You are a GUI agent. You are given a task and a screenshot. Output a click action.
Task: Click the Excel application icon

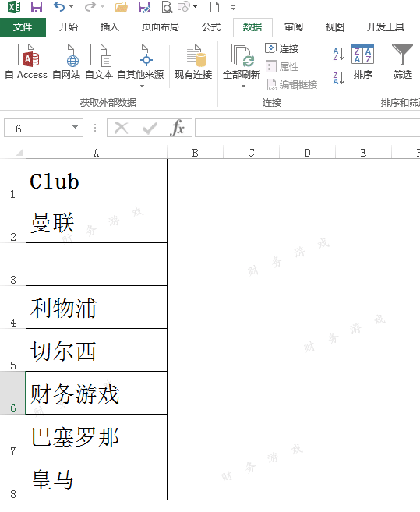[14, 7]
